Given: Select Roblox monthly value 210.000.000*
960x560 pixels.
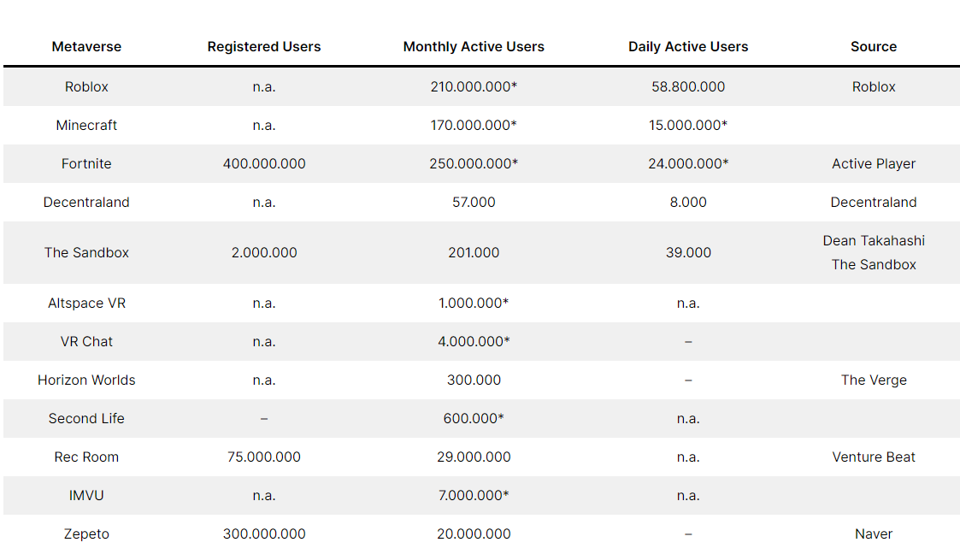Looking at the screenshot, I should (x=474, y=87).
